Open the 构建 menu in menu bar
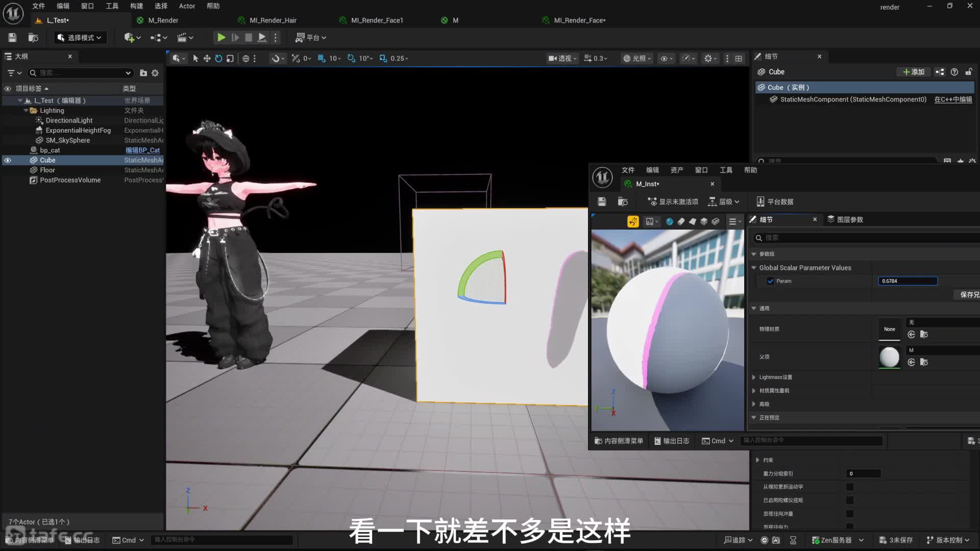 [136, 6]
